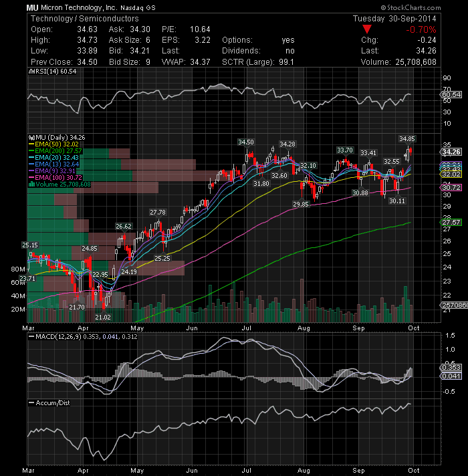Image resolution: width=468 pixels, height=476 pixels.
Task: Click the 25.25 price callout
Action: [162, 258]
